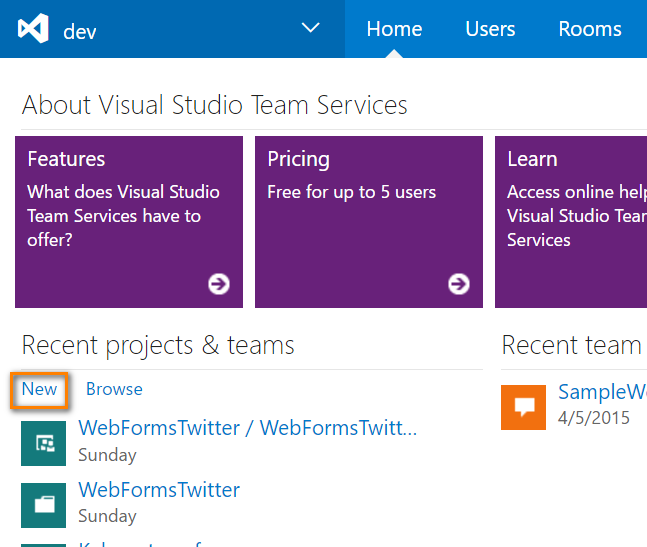
Task: Click New under Recent projects & teams
Action: coord(39,389)
